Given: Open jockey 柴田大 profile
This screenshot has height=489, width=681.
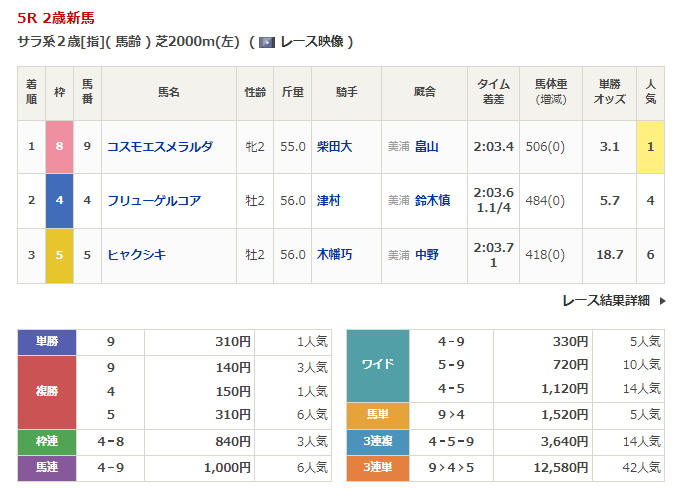Looking at the screenshot, I should point(334,146).
